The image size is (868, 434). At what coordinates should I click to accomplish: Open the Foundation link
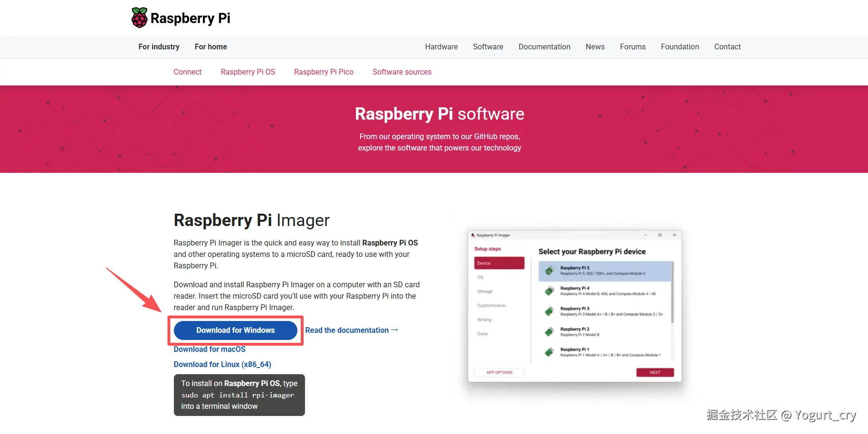680,47
